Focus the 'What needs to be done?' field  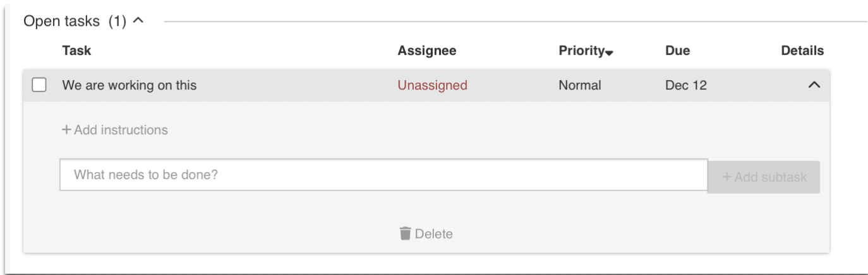(383, 175)
